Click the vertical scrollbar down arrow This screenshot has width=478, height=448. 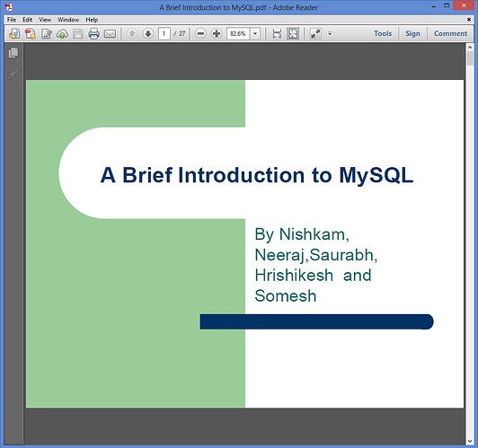point(470,441)
